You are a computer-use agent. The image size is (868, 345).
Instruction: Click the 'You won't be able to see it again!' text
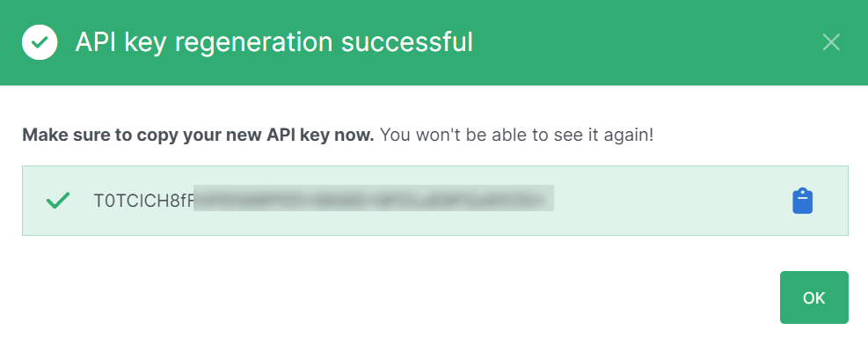pos(516,136)
